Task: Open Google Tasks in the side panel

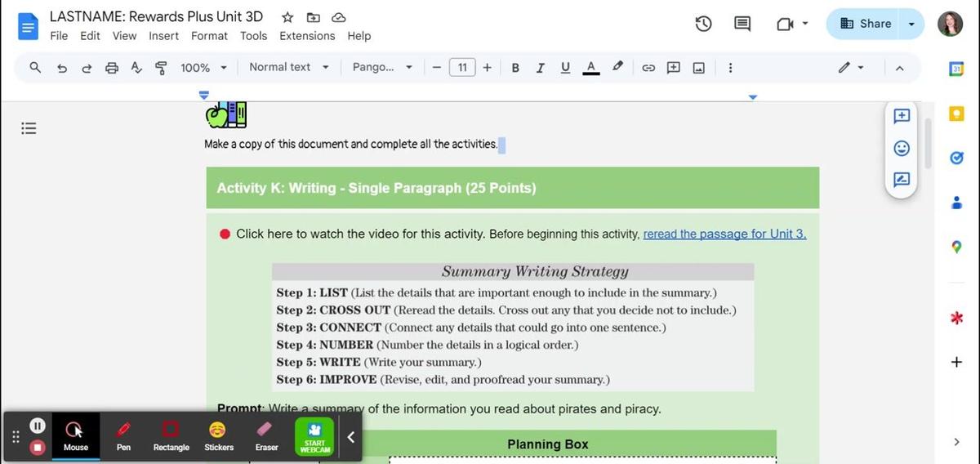Action: tap(956, 158)
